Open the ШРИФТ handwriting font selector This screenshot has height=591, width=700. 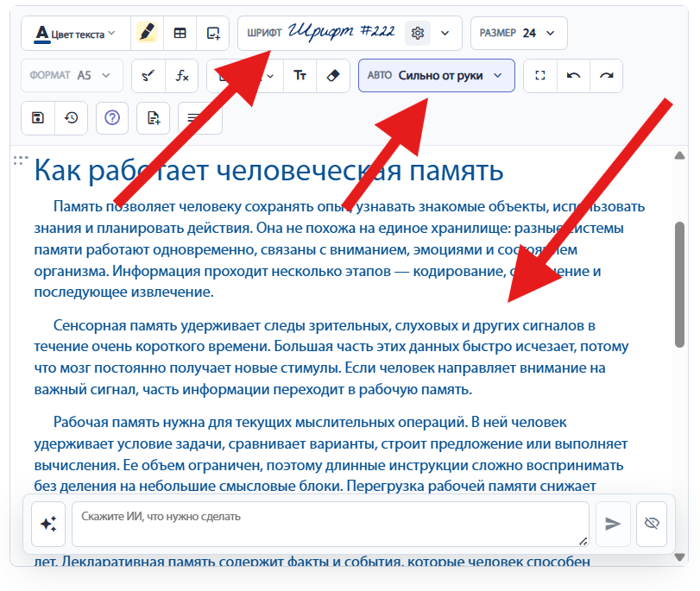click(x=350, y=33)
